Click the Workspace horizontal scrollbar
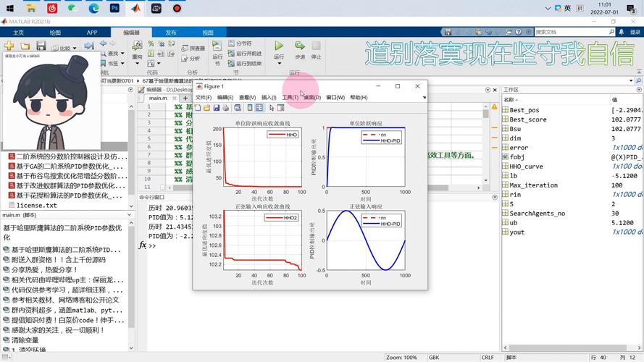This screenshot has width=644, height=362. (x=569, y=348)
